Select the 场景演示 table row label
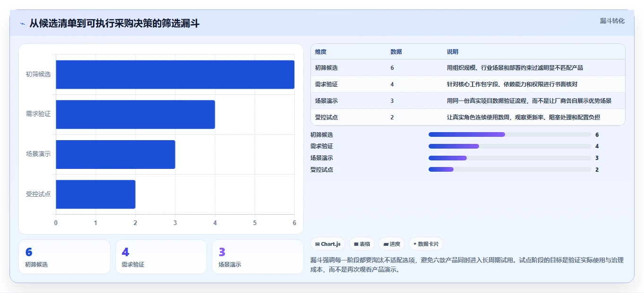This screenshot has height=293, width=644. tap(326, 101)
